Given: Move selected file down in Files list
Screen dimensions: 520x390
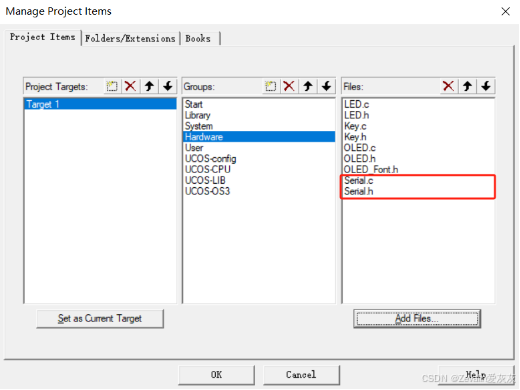Looking at the screenshot, I should click(x=486, y=86).
